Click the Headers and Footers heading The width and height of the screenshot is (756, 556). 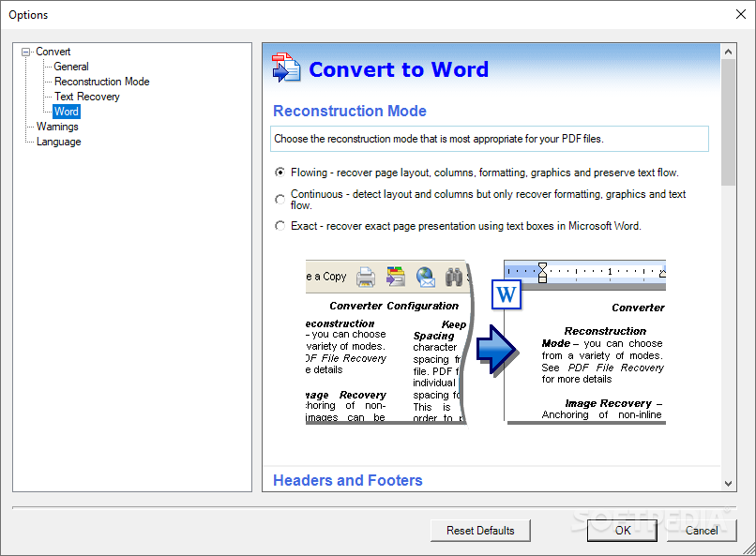[x=348, y=480]
